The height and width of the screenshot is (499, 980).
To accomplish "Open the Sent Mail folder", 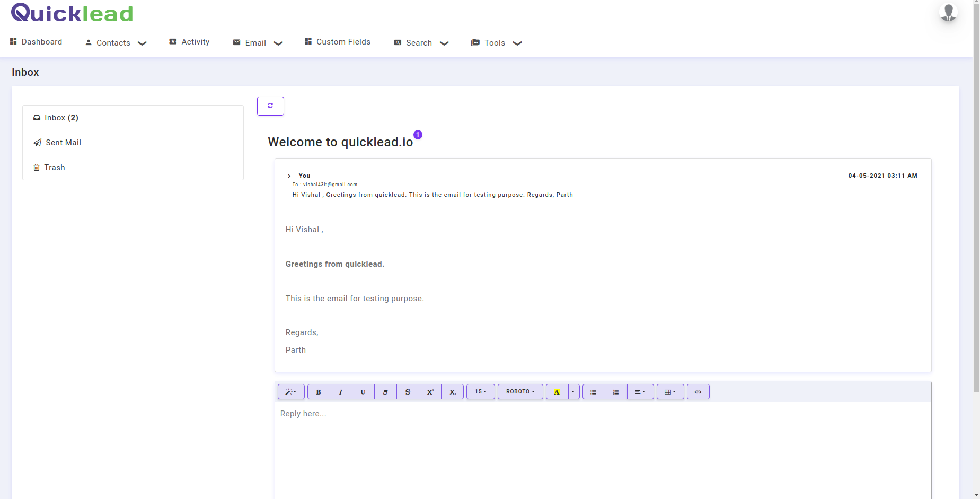I will click(133, 143).
